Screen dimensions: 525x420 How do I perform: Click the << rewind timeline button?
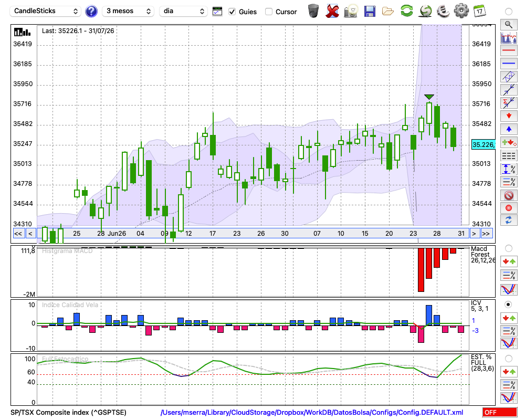click(x=18, y=234)
